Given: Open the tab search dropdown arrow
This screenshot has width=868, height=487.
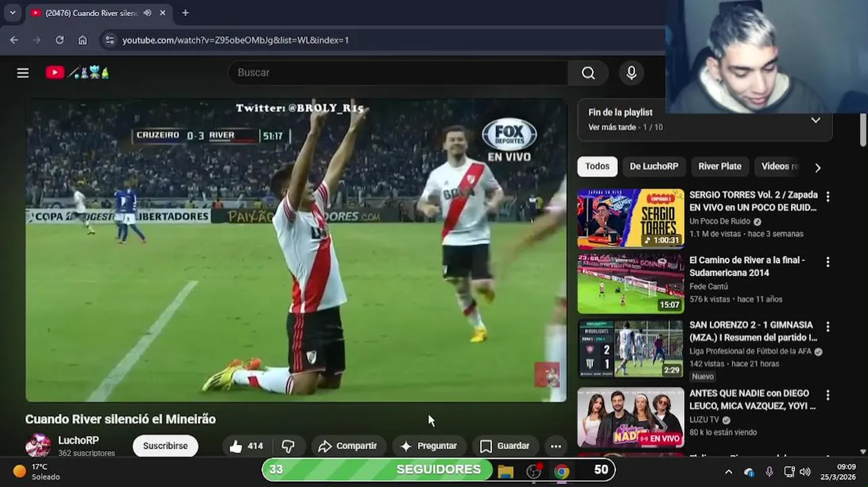Looking at the screenshot, I should pos(12,13).
